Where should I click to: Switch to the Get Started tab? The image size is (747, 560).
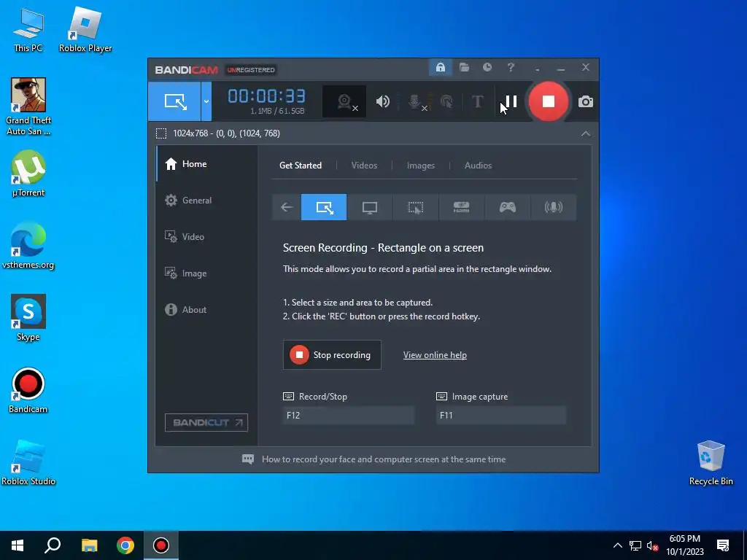point(300,166)
